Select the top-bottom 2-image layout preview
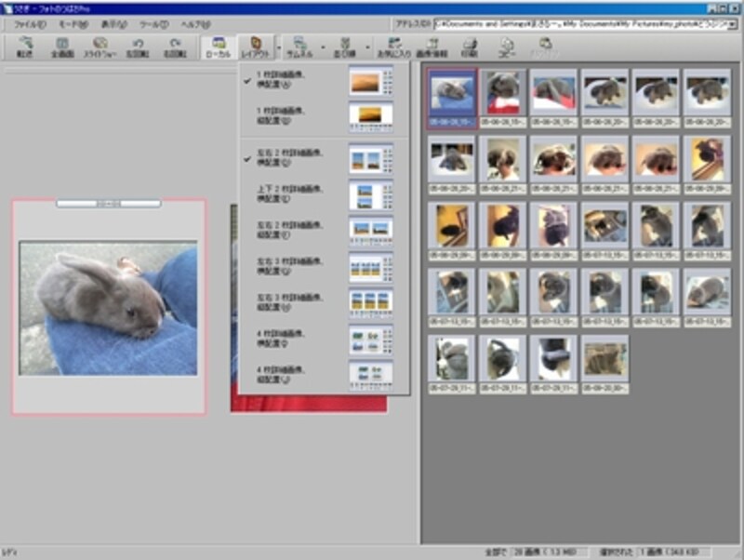Screen dimensions: 744x560 [x=370, y=194]
